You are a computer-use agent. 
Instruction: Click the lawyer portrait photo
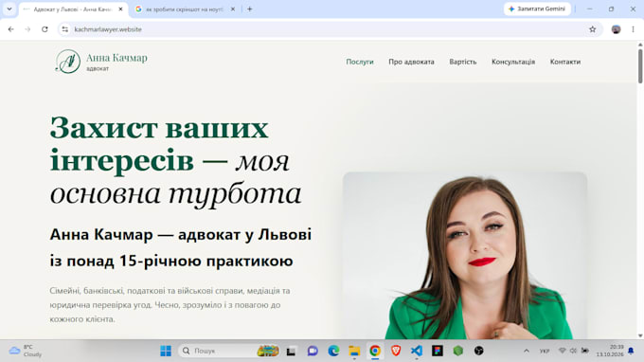point(465,256)
